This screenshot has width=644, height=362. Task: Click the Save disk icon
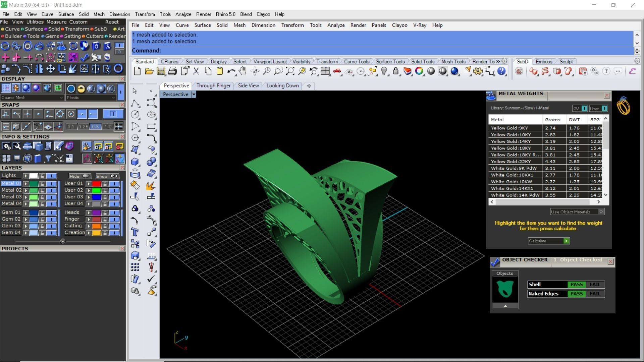pos(161,71)
